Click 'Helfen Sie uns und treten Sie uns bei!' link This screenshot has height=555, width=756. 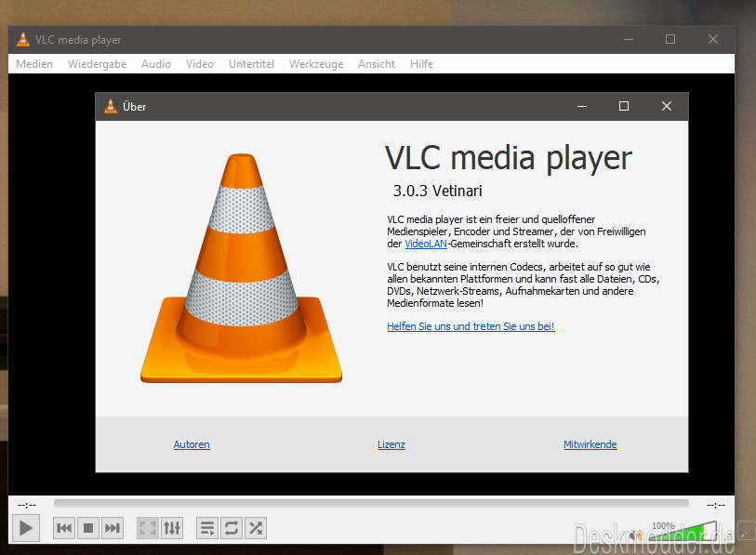[x=471, y=326]
